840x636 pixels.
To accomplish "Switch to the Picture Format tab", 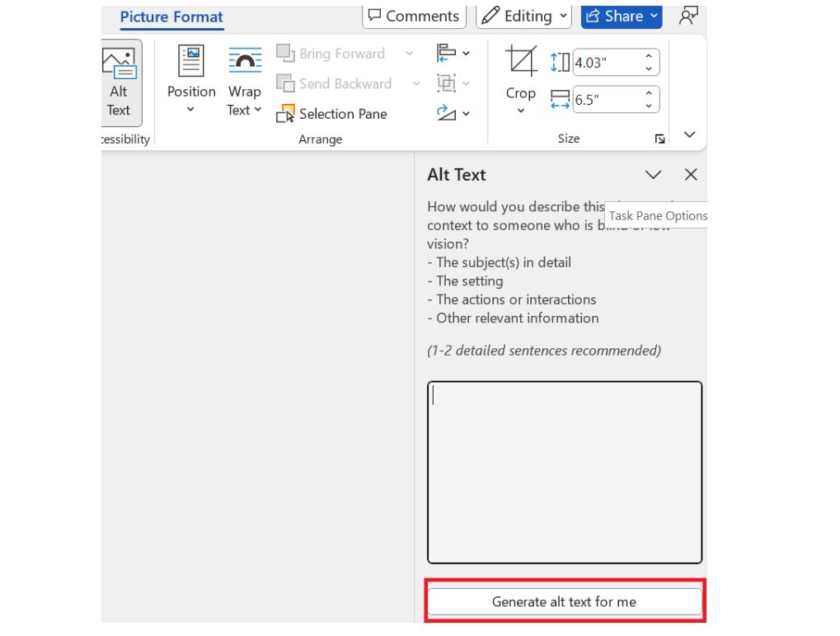I will tap(171, 16).
